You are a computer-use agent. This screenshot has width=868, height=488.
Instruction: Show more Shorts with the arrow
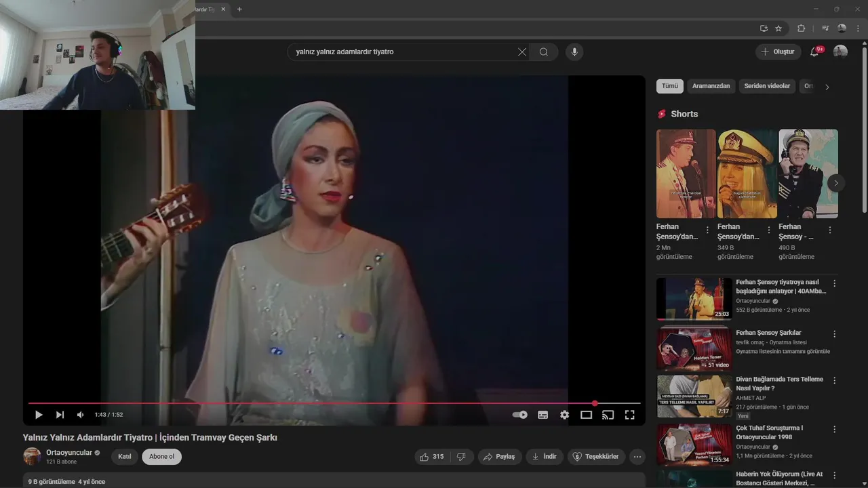(x=836, y=183)
